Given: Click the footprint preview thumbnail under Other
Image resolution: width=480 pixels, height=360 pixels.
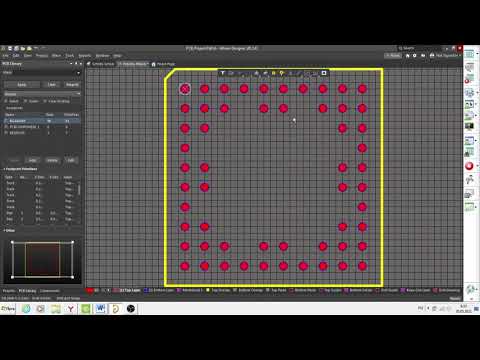Looking at the screenshot, I should 42,260.
